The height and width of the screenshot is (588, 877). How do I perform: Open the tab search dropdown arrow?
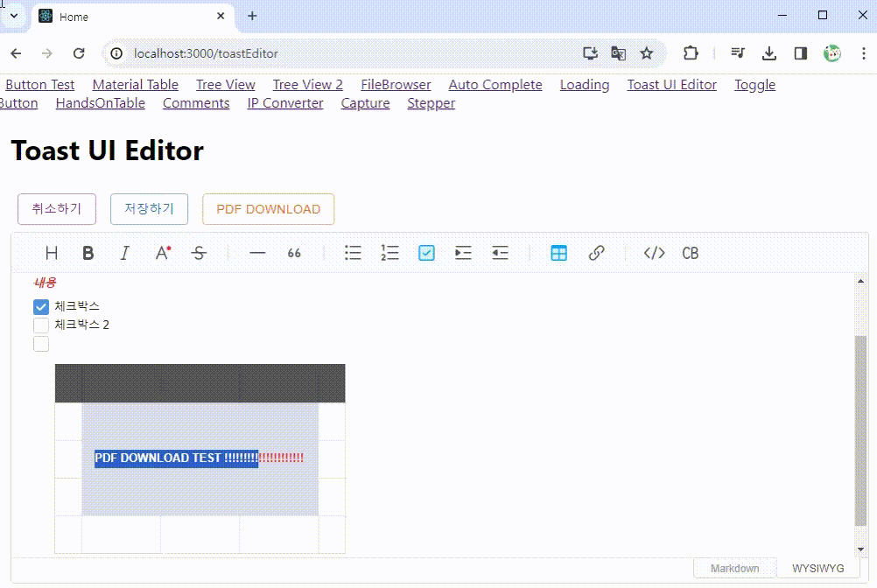(x=14, y=17)
